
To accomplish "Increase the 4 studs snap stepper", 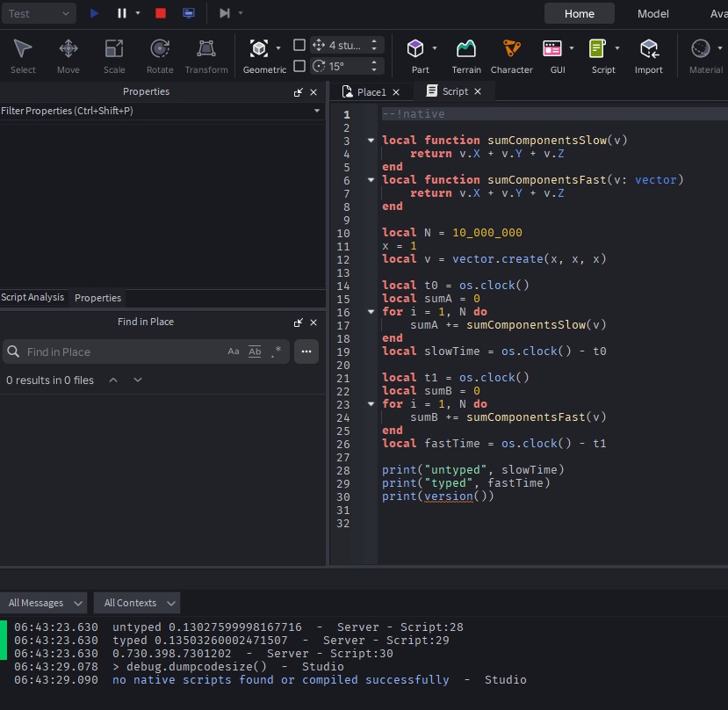I will (x=374, y=41).
